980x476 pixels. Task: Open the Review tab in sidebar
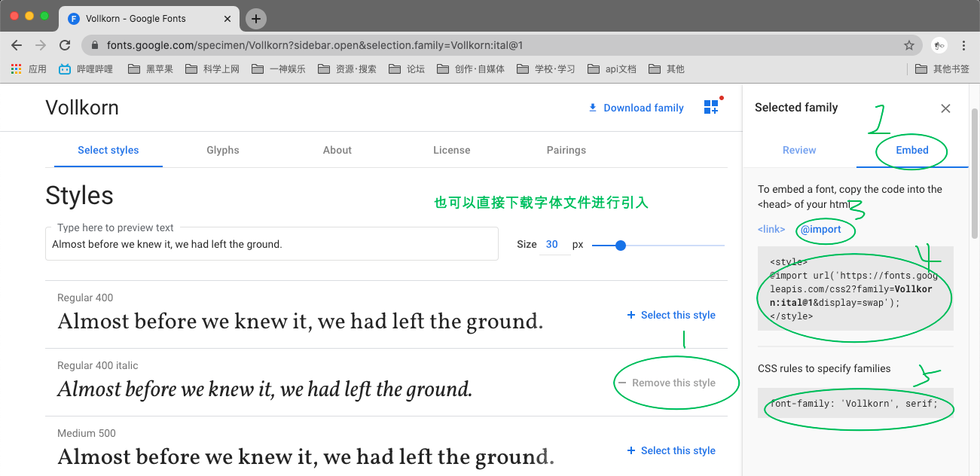coord(799,150)
